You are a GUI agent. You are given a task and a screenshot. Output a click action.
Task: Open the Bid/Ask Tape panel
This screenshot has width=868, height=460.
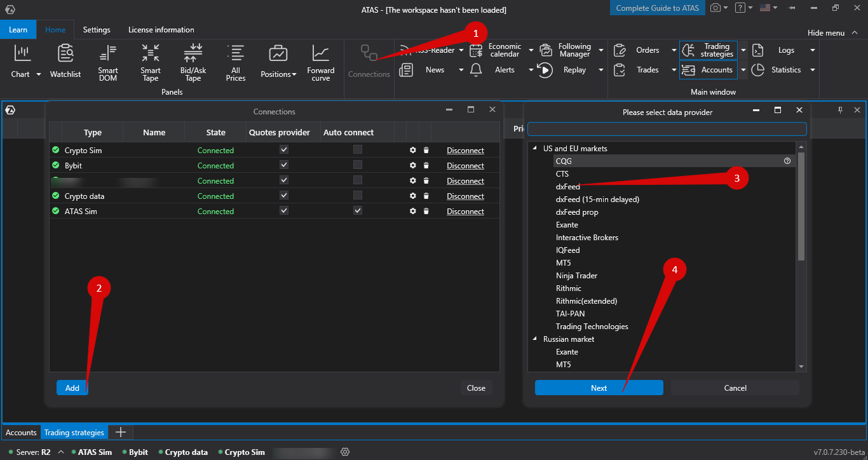tap(193, 63)
